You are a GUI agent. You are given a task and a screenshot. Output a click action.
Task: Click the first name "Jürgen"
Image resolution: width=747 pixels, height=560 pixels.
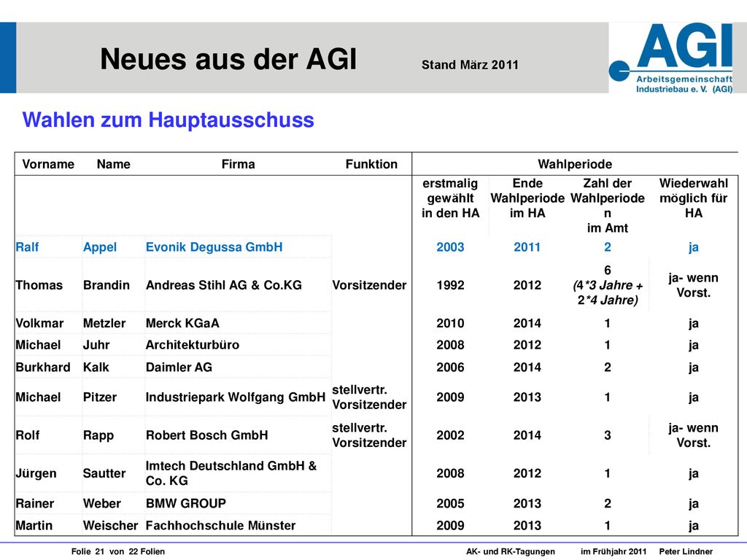pos(36,473)
